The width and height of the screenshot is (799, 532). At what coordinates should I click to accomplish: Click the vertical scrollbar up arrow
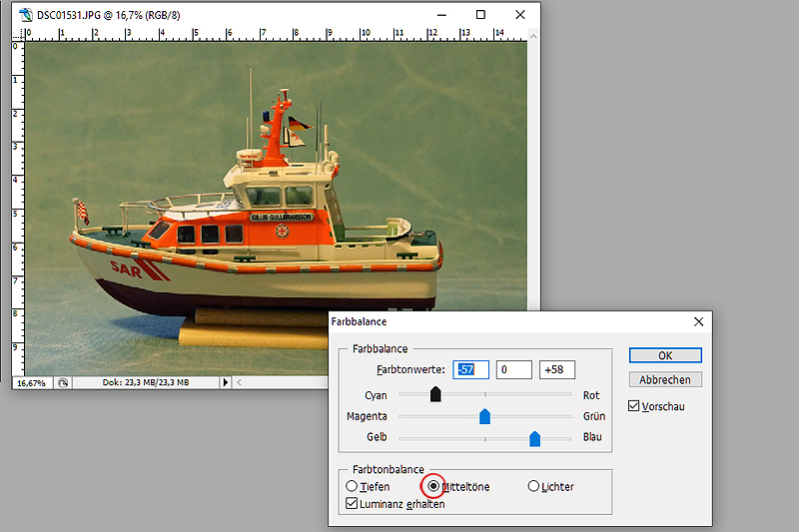pos(533,37)
